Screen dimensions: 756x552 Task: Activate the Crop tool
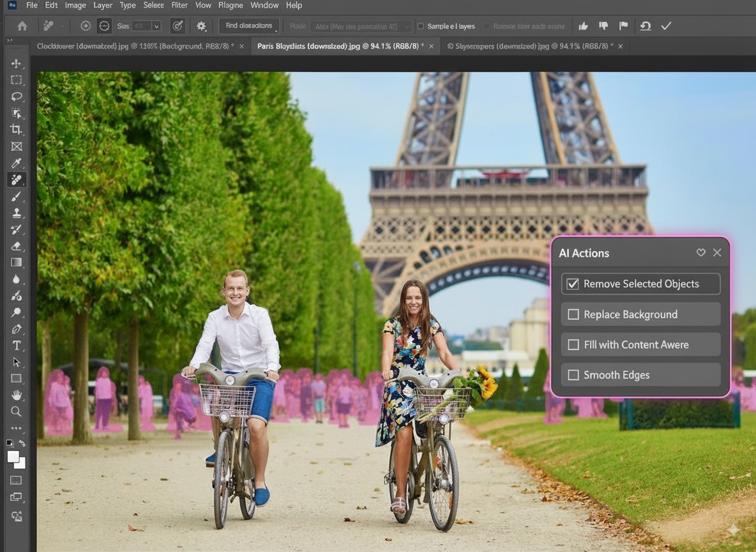pos(17,130)
